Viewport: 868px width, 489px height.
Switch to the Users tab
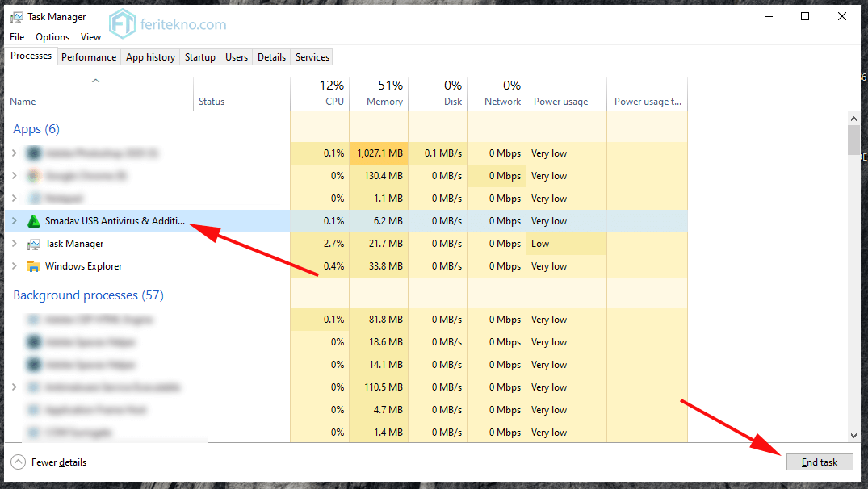coord(237,57)
